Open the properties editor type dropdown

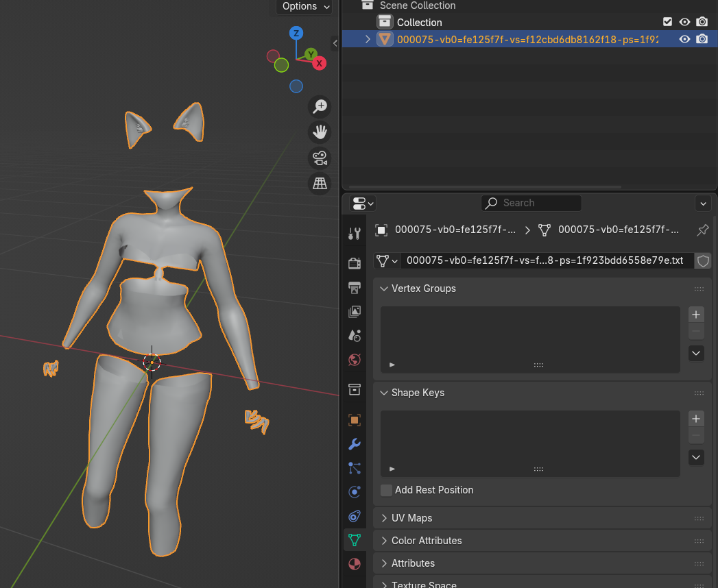(363, 203)
